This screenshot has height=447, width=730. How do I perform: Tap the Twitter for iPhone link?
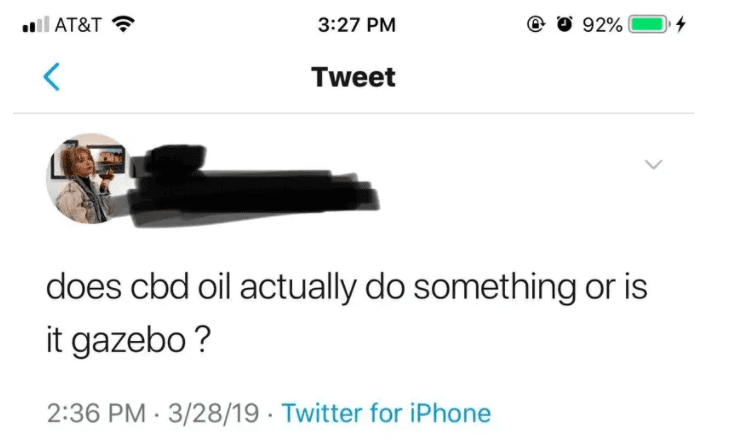386,413
